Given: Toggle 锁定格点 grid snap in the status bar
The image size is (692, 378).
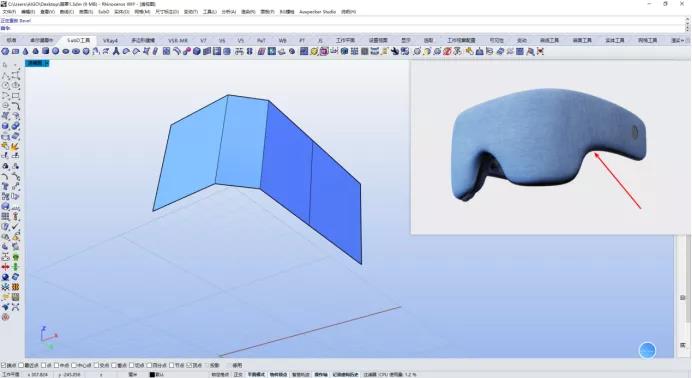Looking at the screenshot, I should tap(220, 374).
